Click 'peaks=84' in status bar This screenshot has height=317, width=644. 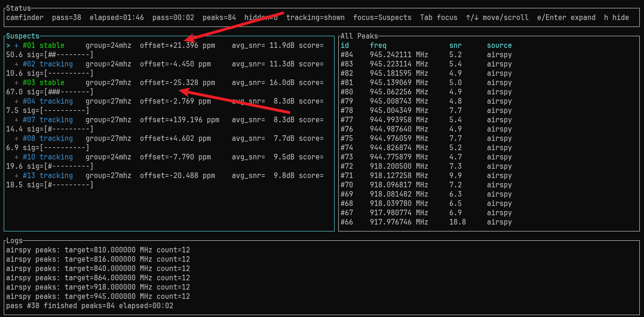click(x=219, y=18)
